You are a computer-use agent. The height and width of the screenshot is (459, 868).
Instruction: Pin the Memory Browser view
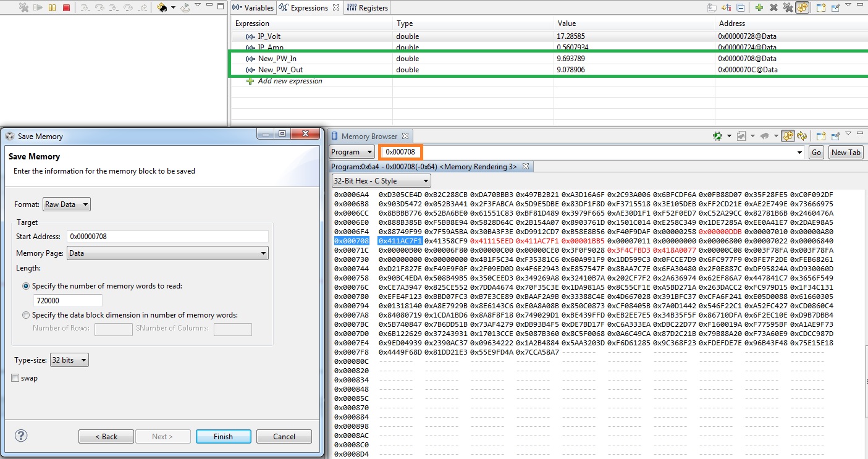(x=835, y=136)
